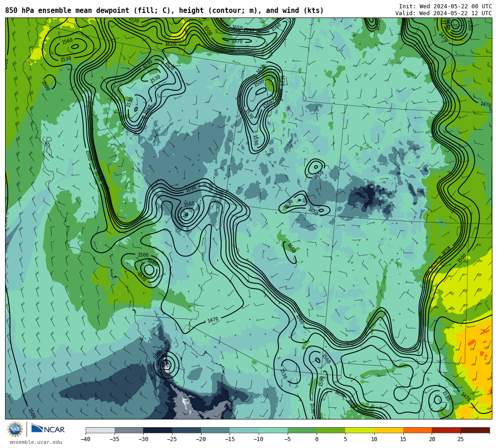Click the 5 colorbar tick label
Screen dimensions: 497x448
coord(345,439)
